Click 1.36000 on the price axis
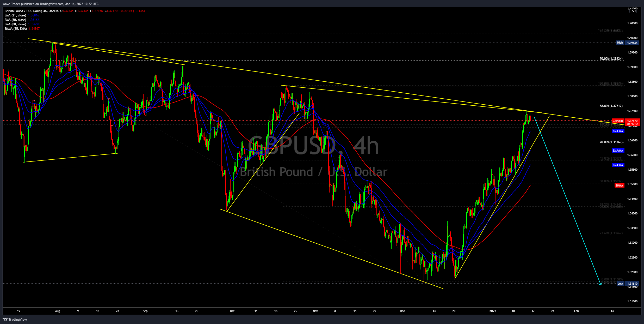Image resolution: width=644 pixels, height=324 pixels. (632, 155)
